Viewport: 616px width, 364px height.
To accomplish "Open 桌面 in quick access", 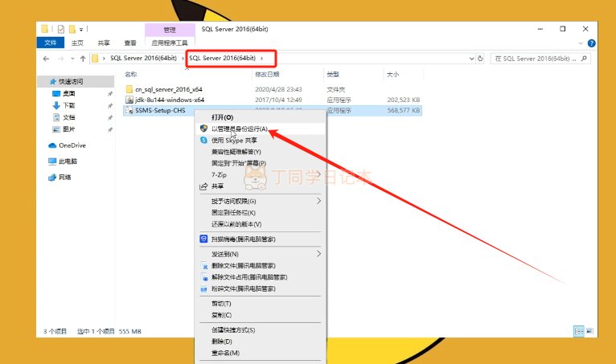I will coord(68,93).
